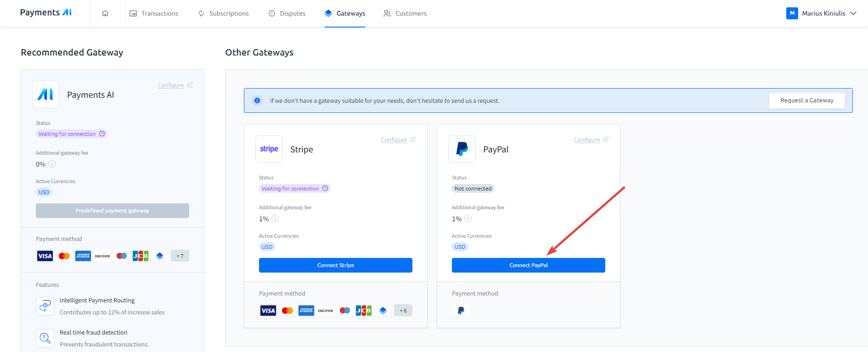Click the Not connected status badge
Viewport: 868px width, 352px height.
[473, 189]
